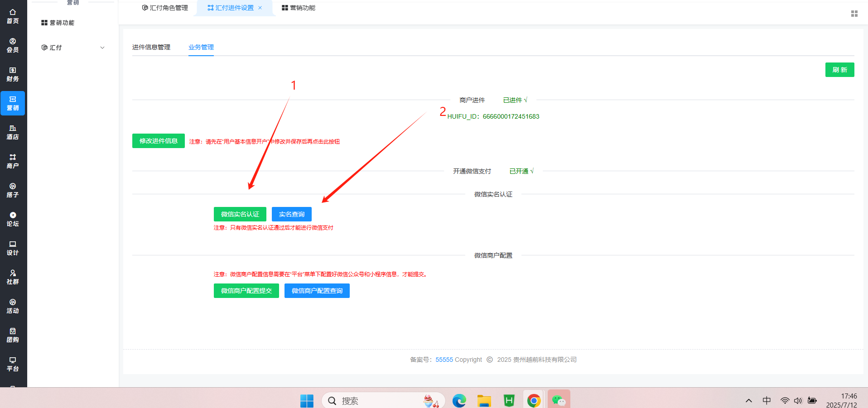Screen dimensions: 868x408
Task: Switch to the 进件信息管理 tab
Action: [151, 47]
